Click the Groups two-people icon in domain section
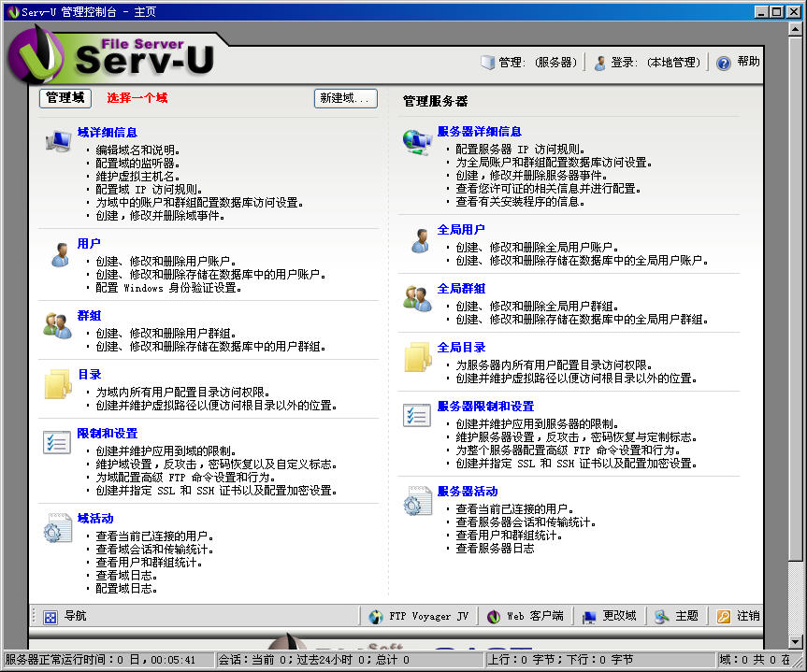807x672 pixels. click(x=56, y=325)
